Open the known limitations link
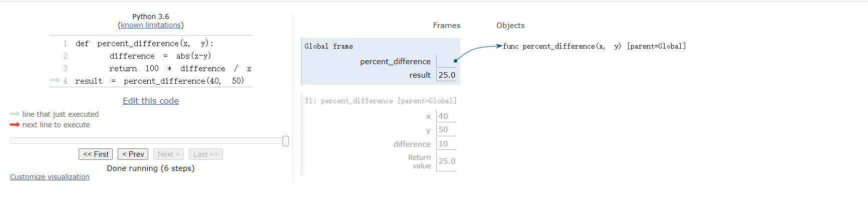 coord(151,25)
